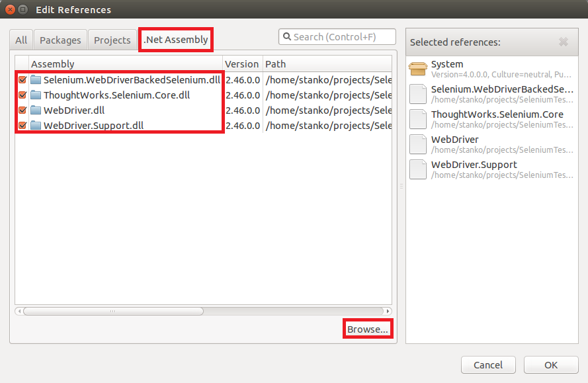
Task: Click the folder icon beside WebDriver.dll
Action: point(36,110)
